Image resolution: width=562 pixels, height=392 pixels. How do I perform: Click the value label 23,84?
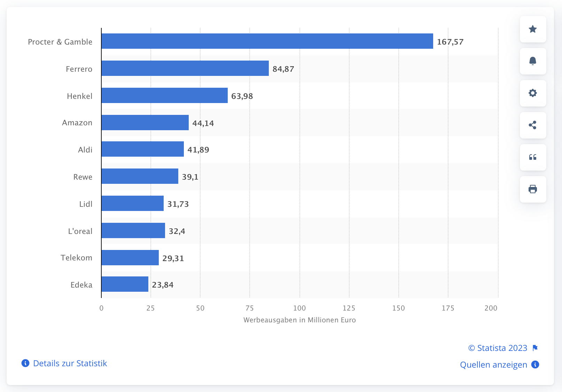[x=163, y=285]
